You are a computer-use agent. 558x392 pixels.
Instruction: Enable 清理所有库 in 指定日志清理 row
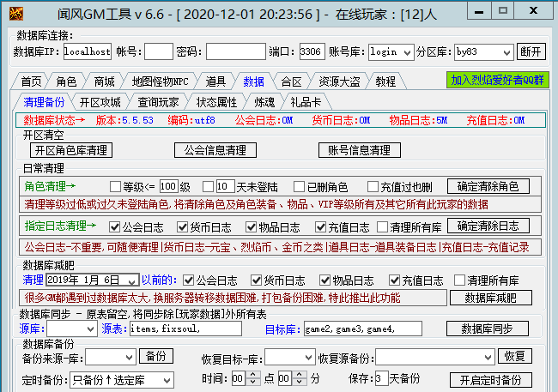pos(382,226)
